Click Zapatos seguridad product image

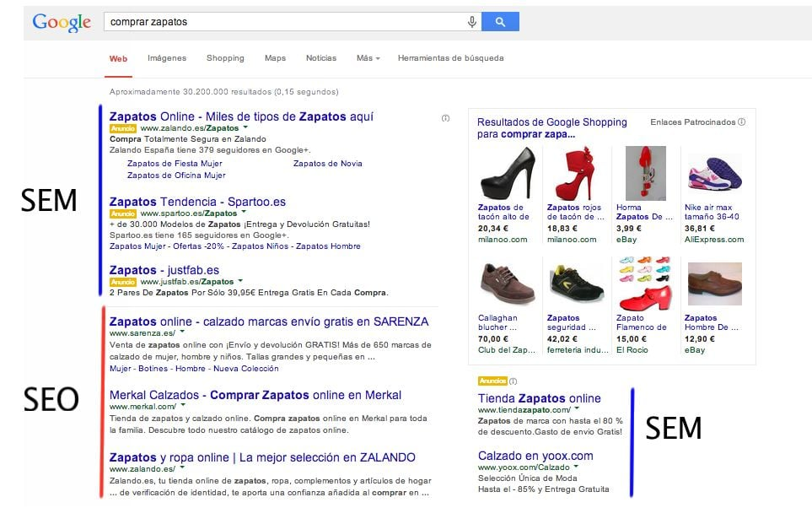[x=576, y=284]
